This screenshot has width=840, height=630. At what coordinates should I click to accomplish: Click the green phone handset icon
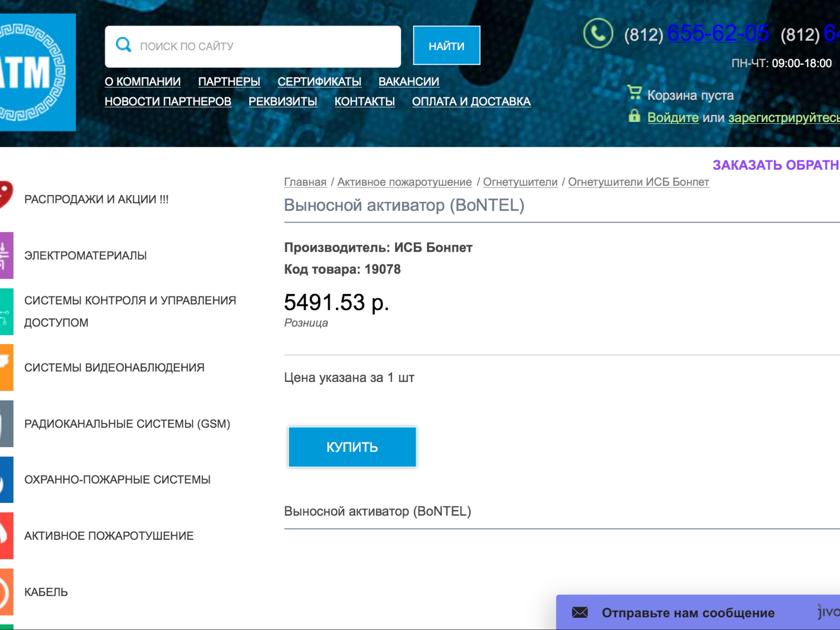click(598, 34)
